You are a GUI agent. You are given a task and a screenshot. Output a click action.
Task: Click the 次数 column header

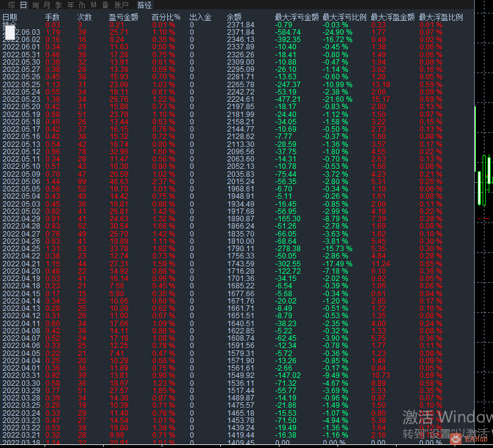(85, 17)
